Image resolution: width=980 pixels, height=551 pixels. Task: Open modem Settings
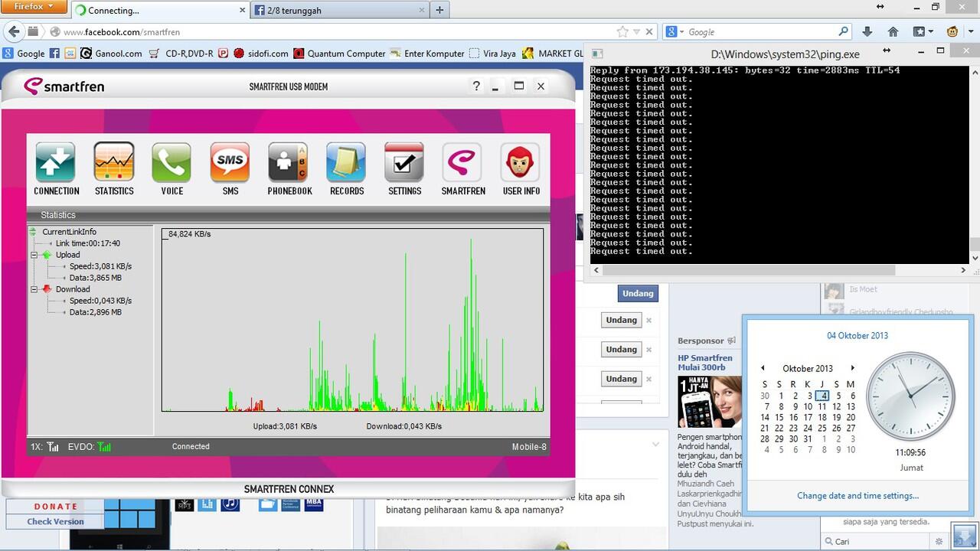click(404, 169)
